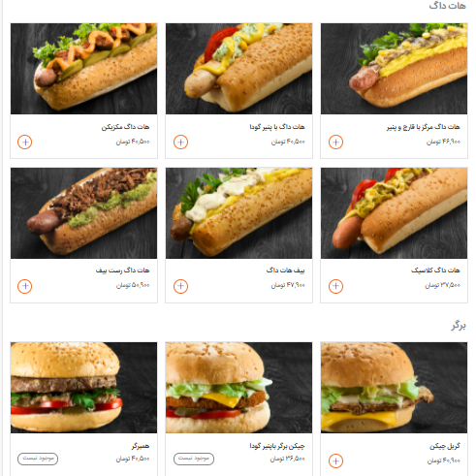Click the هات داگ رست بیف title

pos(122,270)
